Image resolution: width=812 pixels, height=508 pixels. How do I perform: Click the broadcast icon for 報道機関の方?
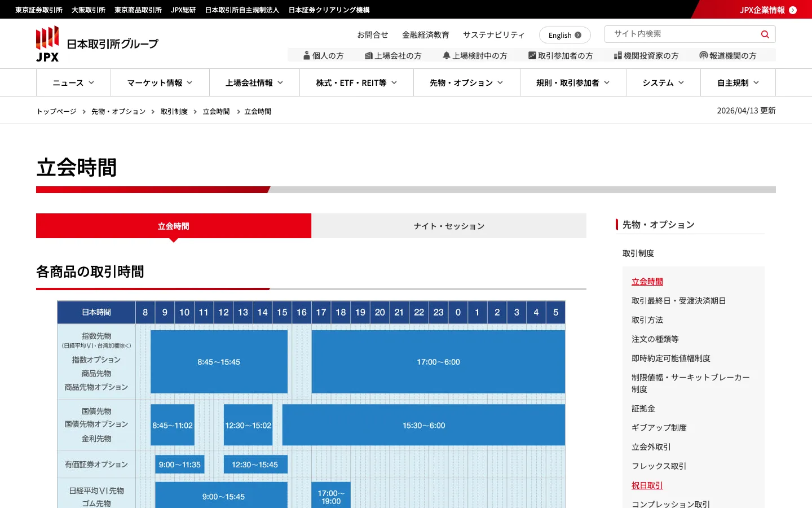click(704, 55)
